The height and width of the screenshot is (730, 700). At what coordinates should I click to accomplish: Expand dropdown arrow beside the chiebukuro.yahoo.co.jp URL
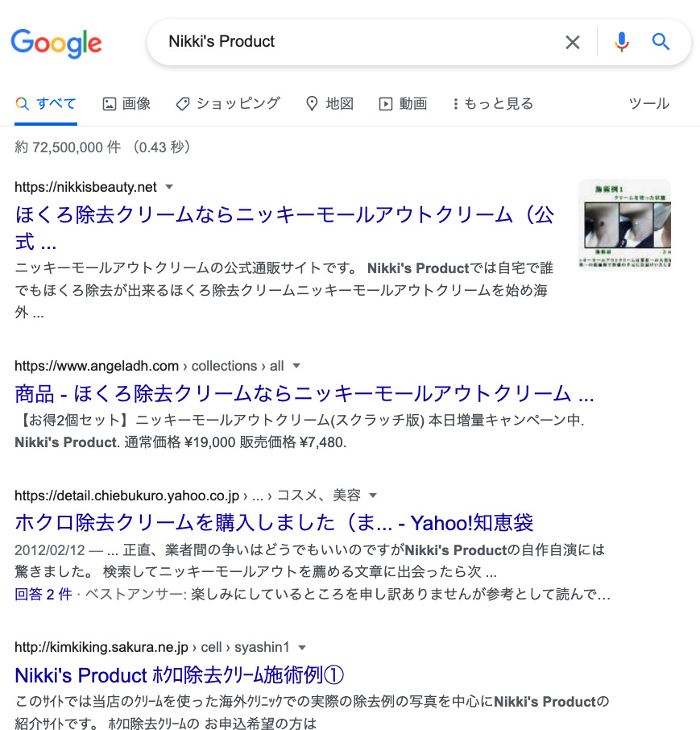pos(373,496)
